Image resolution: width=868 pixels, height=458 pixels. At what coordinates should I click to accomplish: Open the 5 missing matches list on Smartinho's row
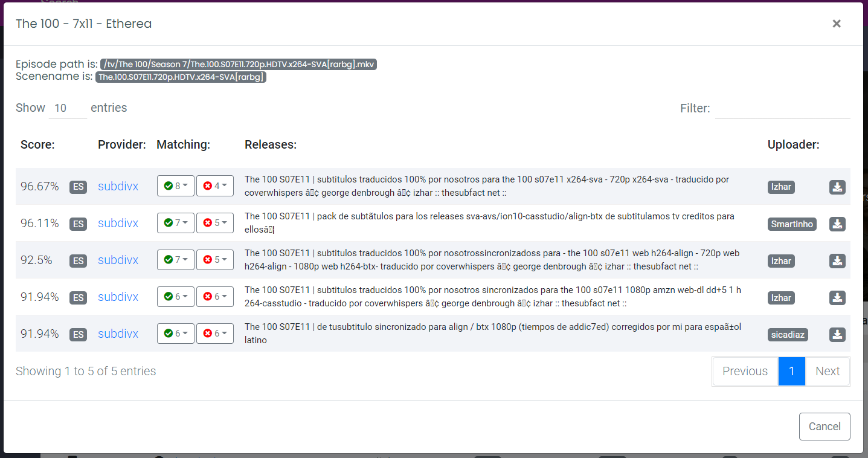[215, 222]
